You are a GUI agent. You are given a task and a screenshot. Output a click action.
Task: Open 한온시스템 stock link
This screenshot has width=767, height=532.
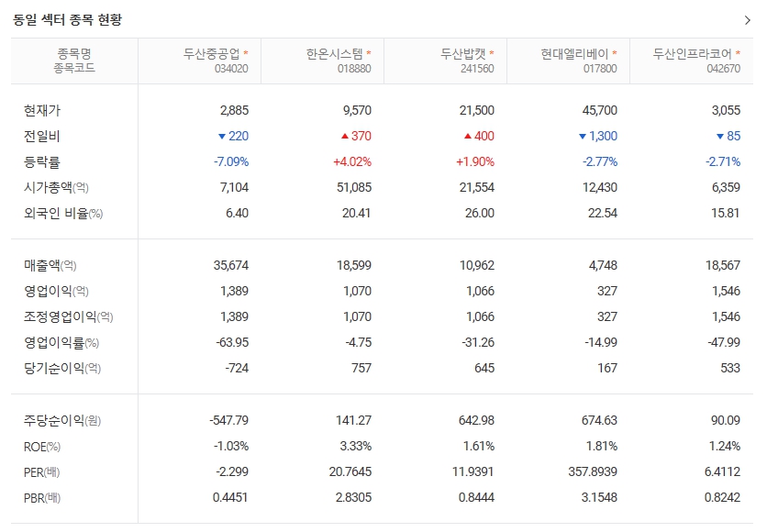[335, 53]
